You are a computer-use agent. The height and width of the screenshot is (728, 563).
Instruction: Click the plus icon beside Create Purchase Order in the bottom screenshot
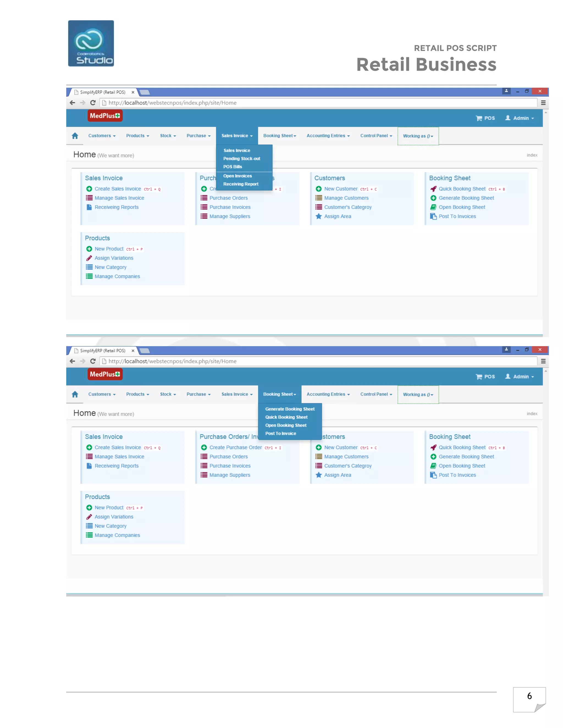coord(204,447)
